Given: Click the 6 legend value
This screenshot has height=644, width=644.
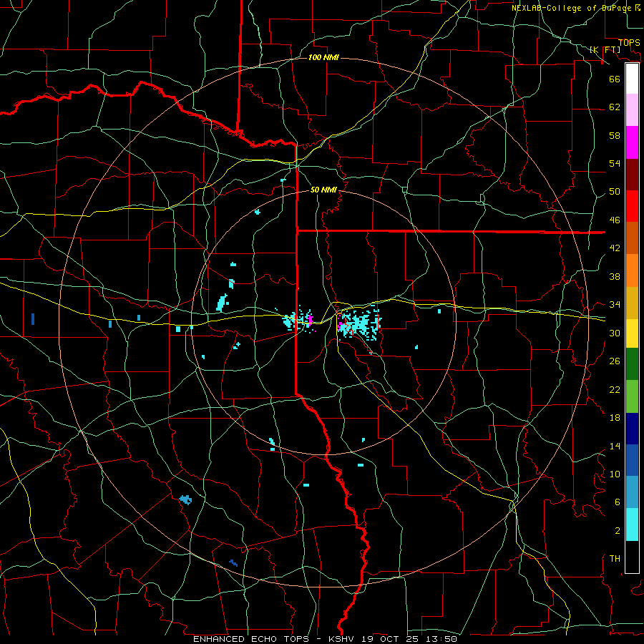Looking at the screenshot, I should pyautogui.click(x=618, y=502).
